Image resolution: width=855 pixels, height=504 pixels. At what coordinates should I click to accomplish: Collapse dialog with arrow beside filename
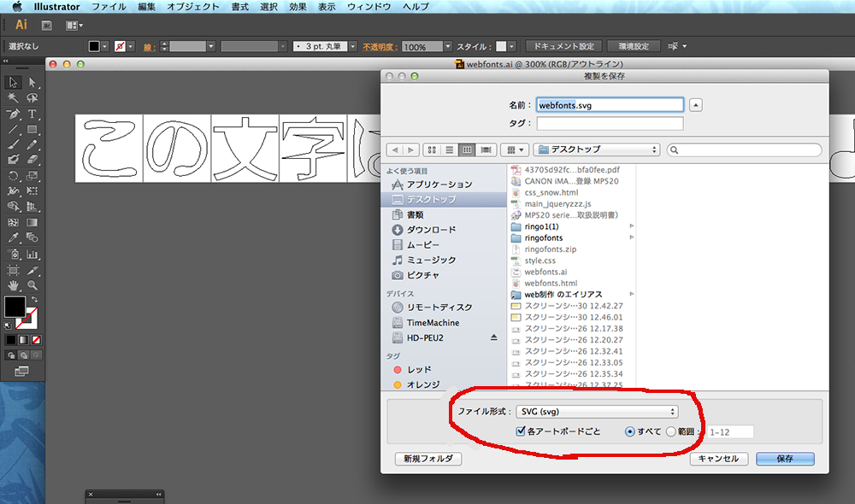pos(696,105)
